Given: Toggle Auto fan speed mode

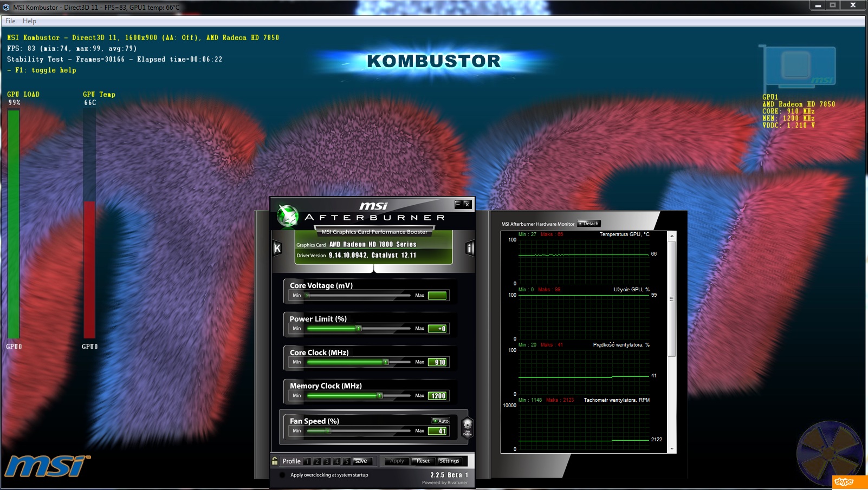Looking at the screenshot, I should pos(441,421).
